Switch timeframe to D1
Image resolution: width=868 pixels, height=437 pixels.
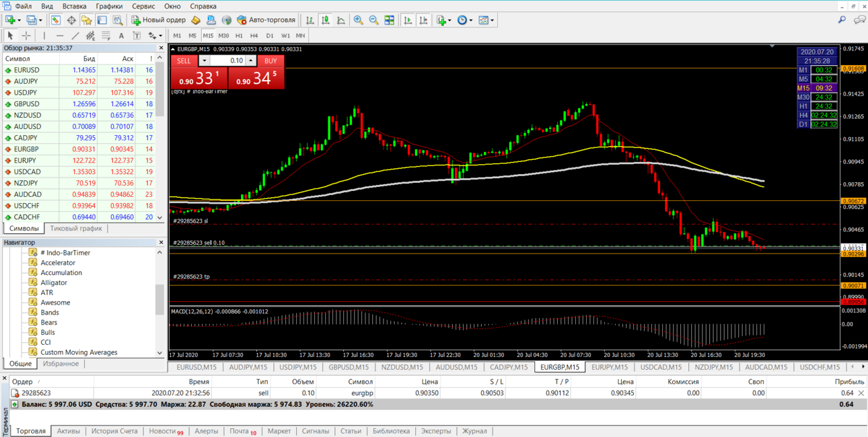point(270,36)
